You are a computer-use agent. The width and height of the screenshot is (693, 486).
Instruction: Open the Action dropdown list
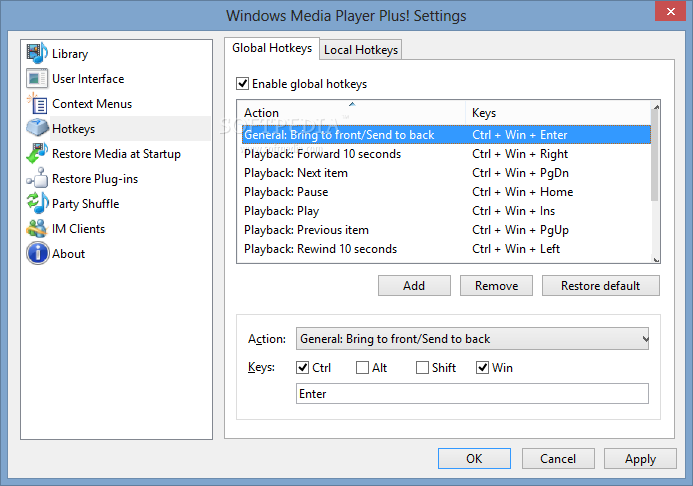tap(472, 339)
